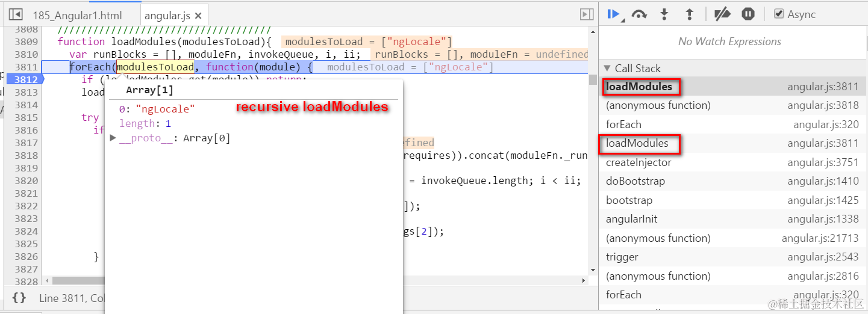
Task: Toggle the file navigator pane icon
Action: tap(16, 14)
